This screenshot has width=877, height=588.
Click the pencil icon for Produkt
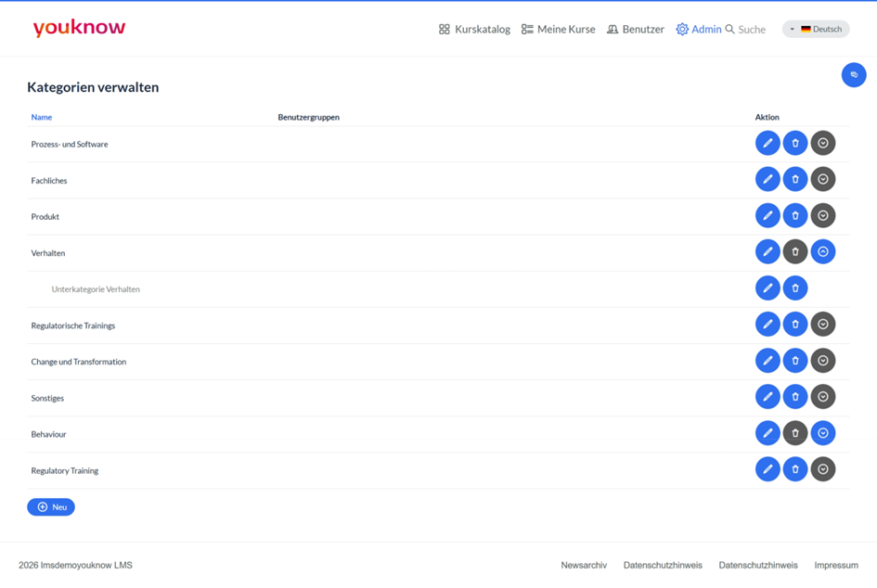767,216
